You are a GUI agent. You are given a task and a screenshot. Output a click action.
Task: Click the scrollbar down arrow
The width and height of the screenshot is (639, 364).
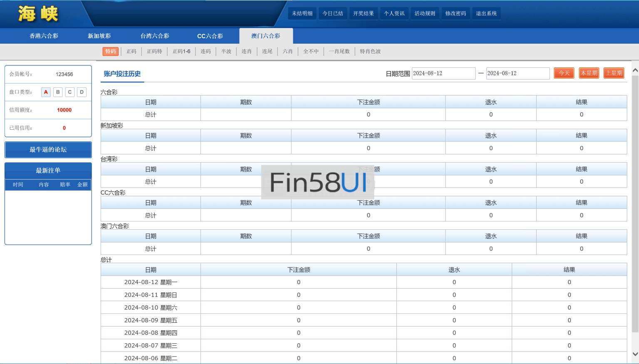coord(635,354)
